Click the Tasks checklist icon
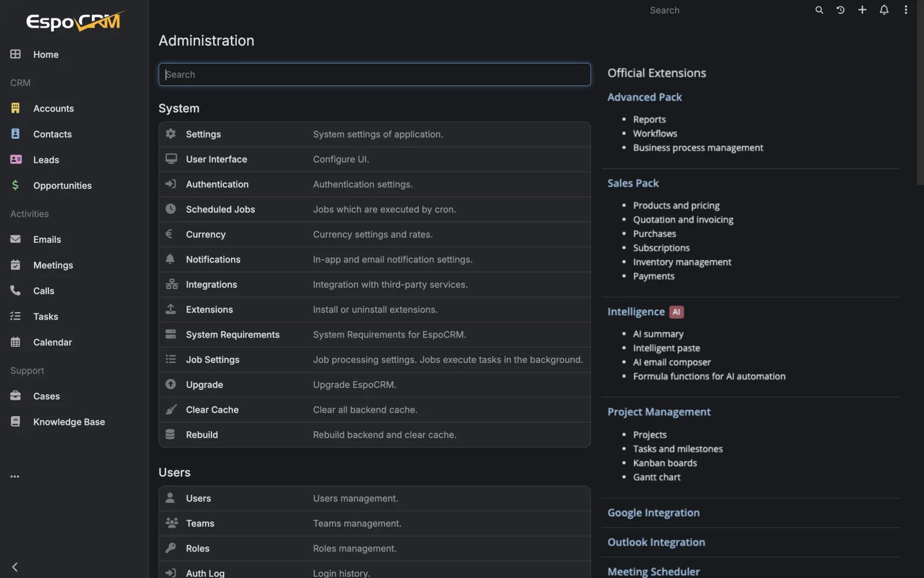 pyautogui.click(x=16, y=316)
